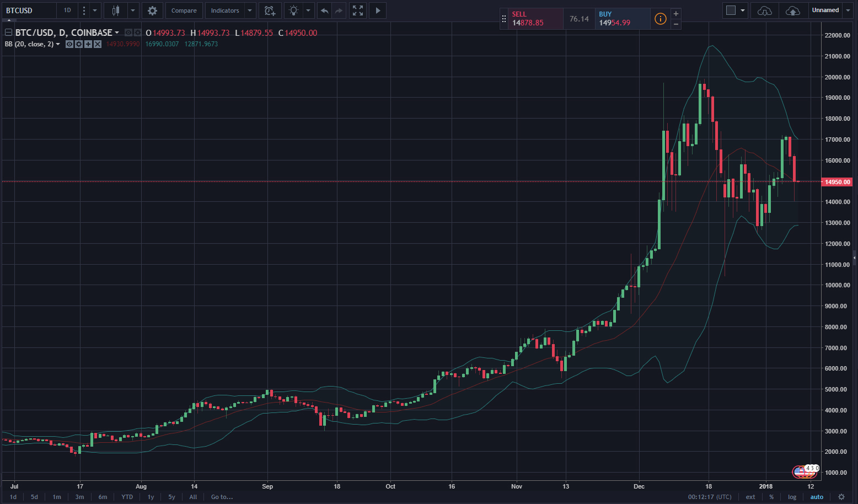Toggle extended hours 'ext' option
This screenshot has height=504, width=858.
click(x=750, y=497)
